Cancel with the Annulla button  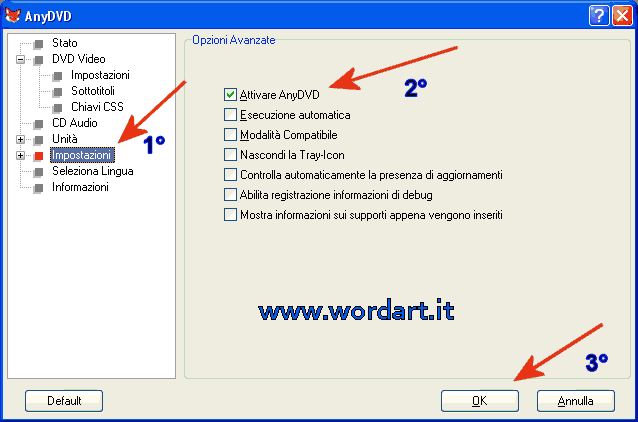click(x=575, y=401)
